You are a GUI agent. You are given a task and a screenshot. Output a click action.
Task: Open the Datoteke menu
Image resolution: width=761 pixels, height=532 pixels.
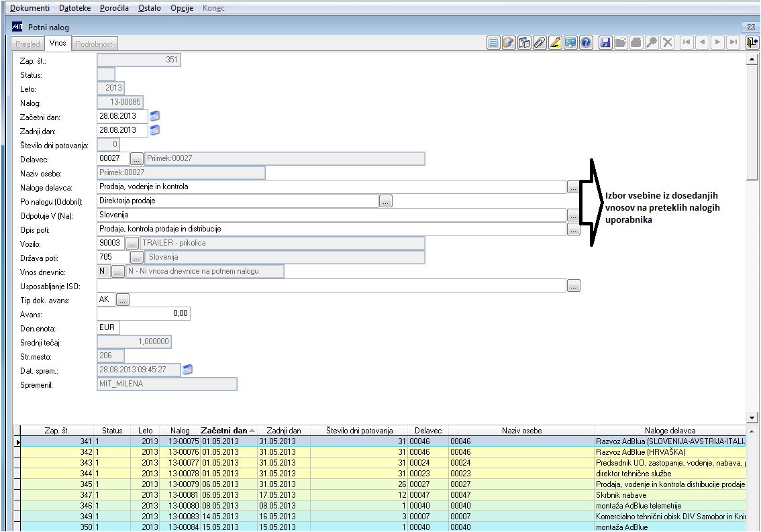(74, 8)
